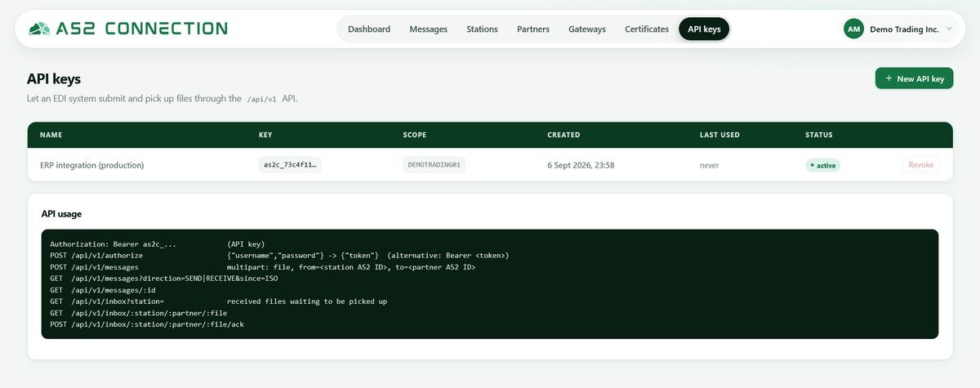The height and width of the screenshot is (388, 980).
Task: Click the API usage section title
Action: click(x=61, y=214)
